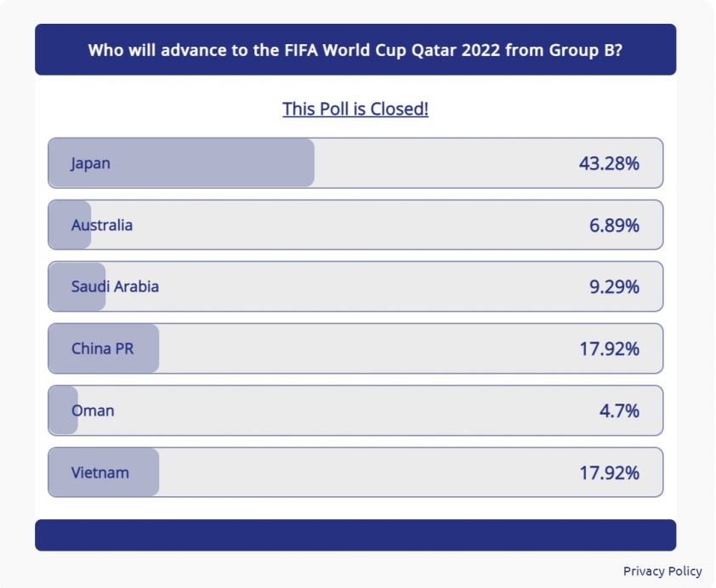The image size is (716, 588).
Task: Click the Vietnam filled progress bar
Action: (x=104, y=472)
